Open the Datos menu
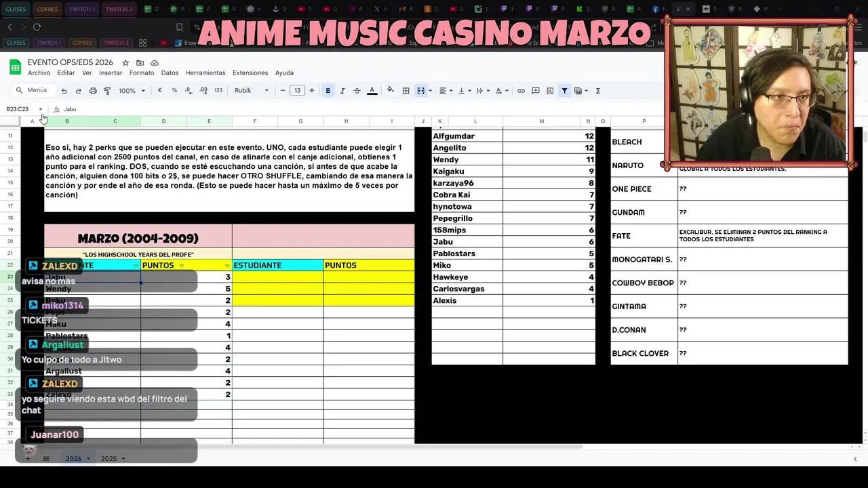The width and height of the screenshot is (868, 488). click(170, 73)
